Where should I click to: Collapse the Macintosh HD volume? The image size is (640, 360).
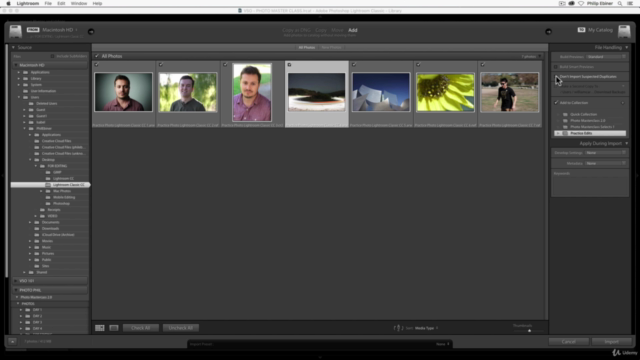tap(16, 65)
